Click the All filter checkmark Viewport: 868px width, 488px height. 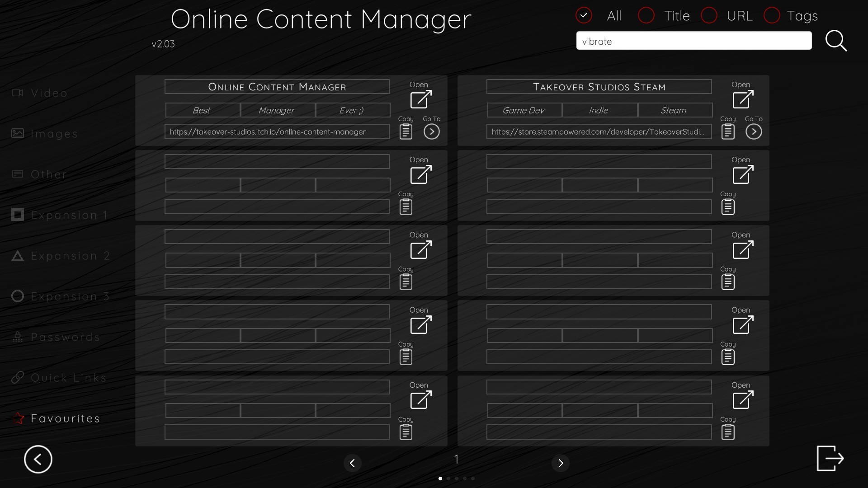coord(583,15)
